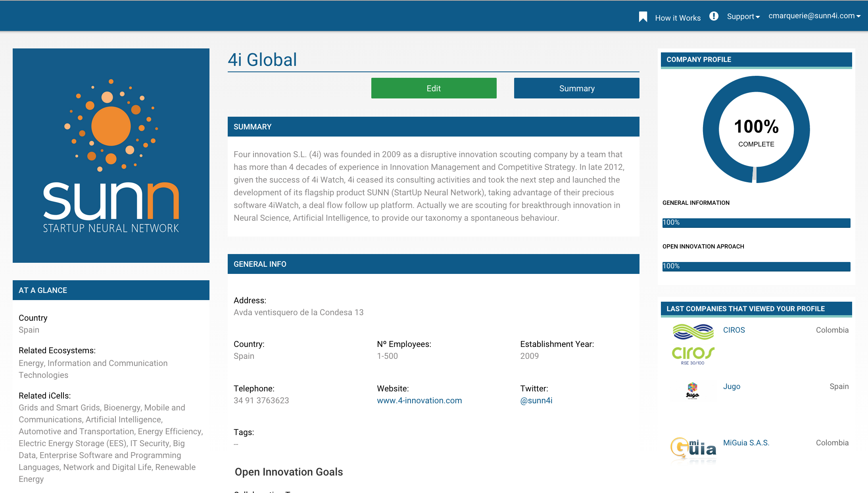
Task: Click the address Avda ventisquero de la Condesa 13
Action: coord(298,312)
